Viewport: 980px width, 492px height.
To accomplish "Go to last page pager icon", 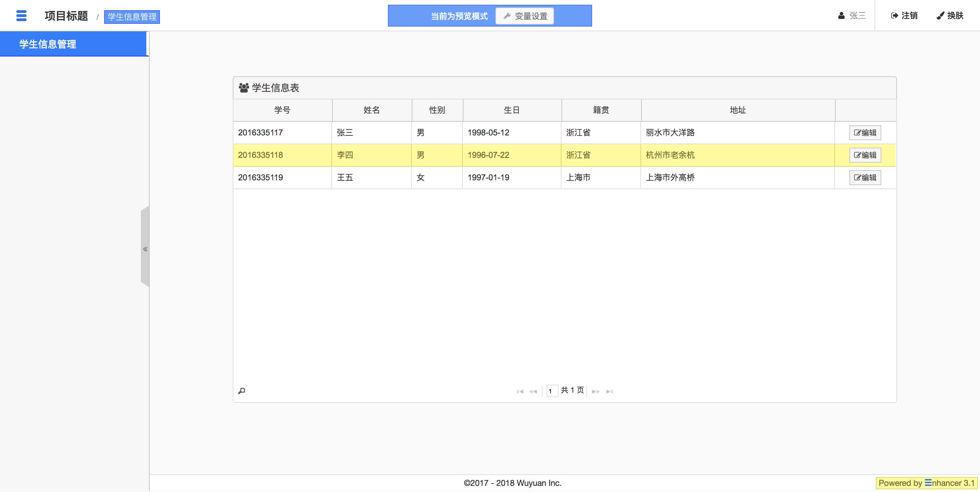I will tap(609, 391).
